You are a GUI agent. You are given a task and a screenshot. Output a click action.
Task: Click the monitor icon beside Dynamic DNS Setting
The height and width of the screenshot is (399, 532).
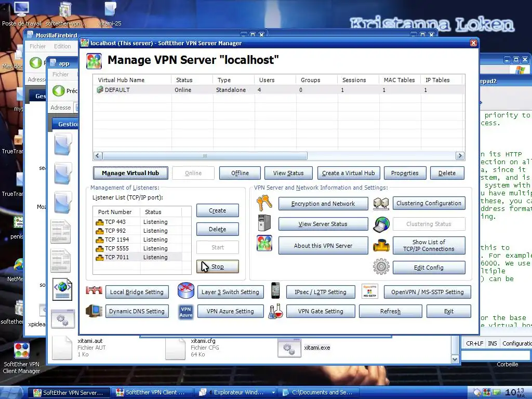(94, 311)
